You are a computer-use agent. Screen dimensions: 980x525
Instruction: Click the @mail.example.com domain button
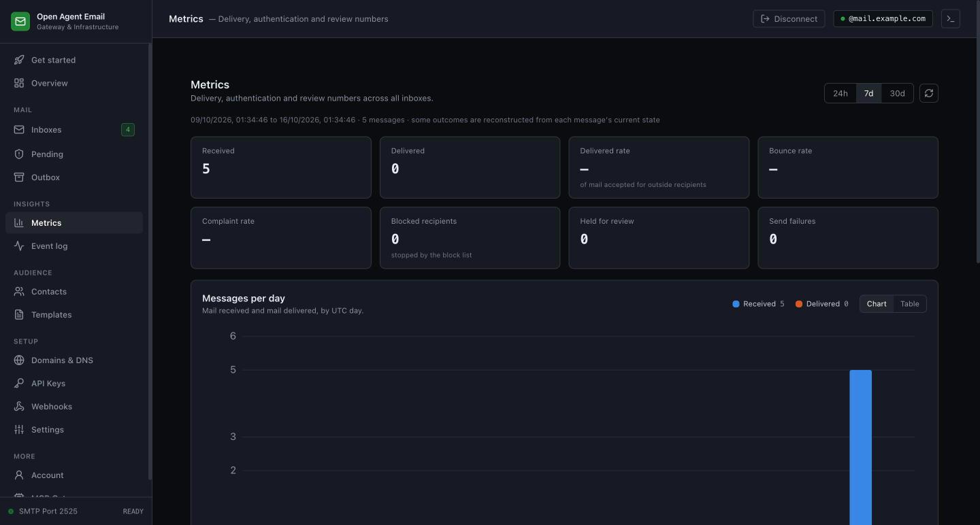tap(883, 19)
